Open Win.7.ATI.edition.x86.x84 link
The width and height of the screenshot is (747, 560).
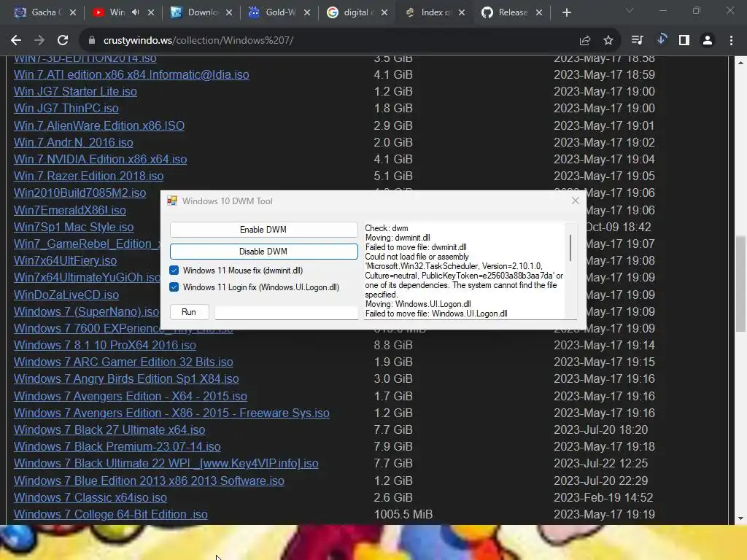click(x=131, y=75)
